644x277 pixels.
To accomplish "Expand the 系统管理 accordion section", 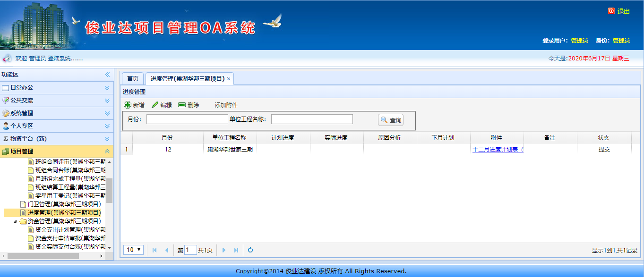I will tap(107, 113).
